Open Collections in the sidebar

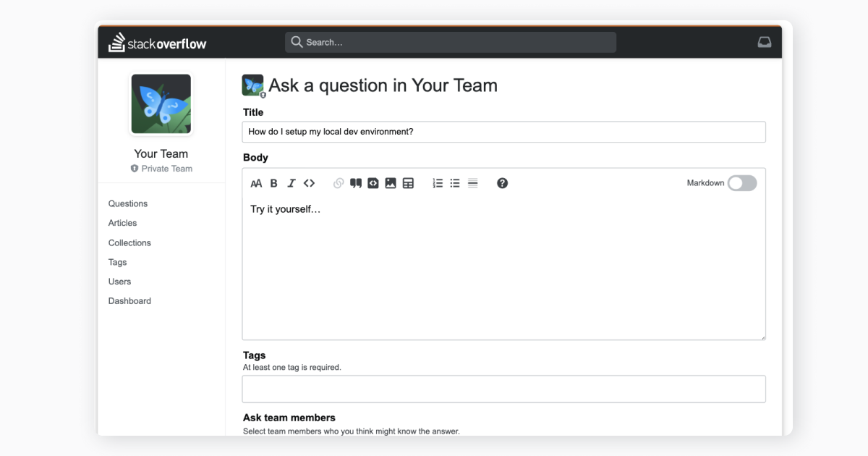tap(130, 242)
